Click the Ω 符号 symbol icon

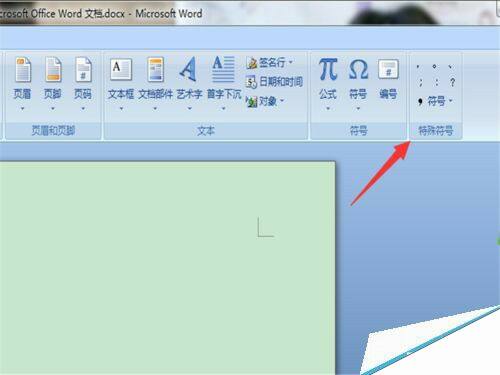[x=358, y=70]
